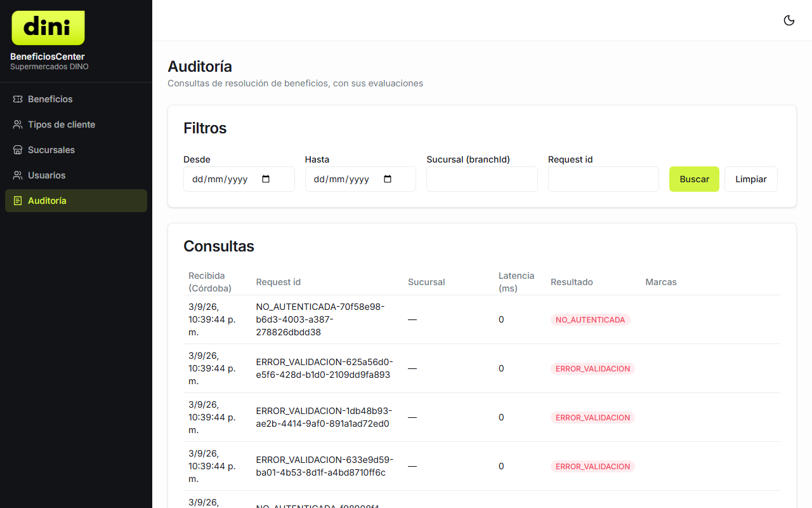Click the Limpiar button
Screen dimensions: 812x508
pyautogui.click(x=751, y=179)
